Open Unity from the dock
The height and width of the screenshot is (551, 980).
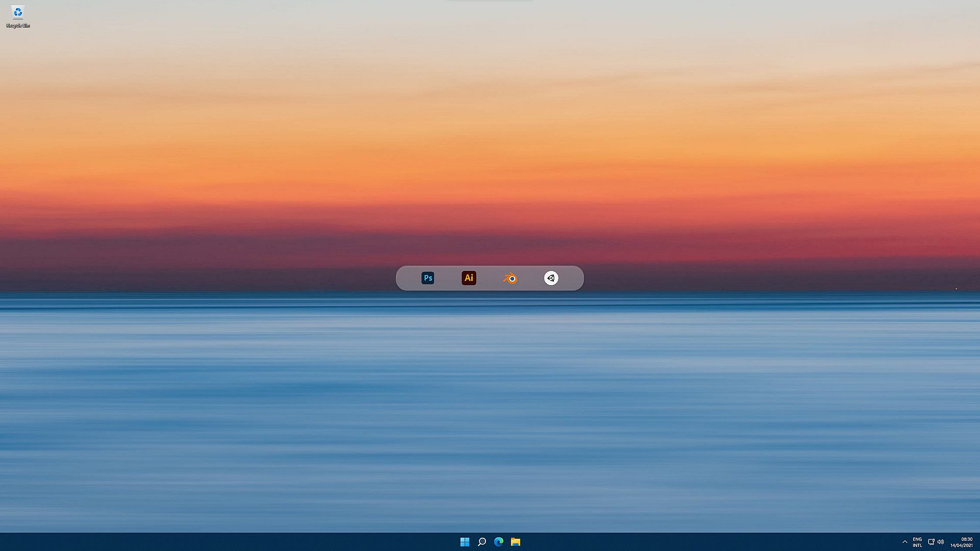point(551,278)
